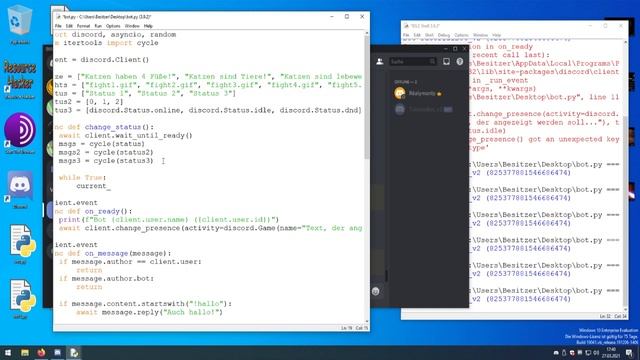Open the File menu in the IDLE Shell

coord(406,35)
